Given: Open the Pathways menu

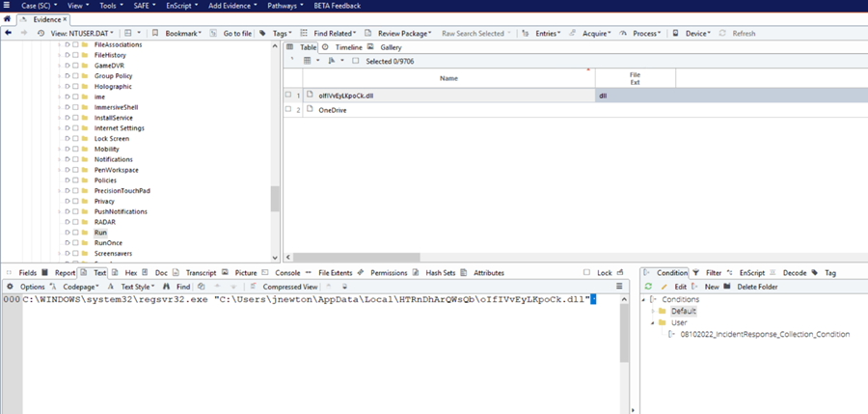Looking at the screenshot, I should [285, 6].
